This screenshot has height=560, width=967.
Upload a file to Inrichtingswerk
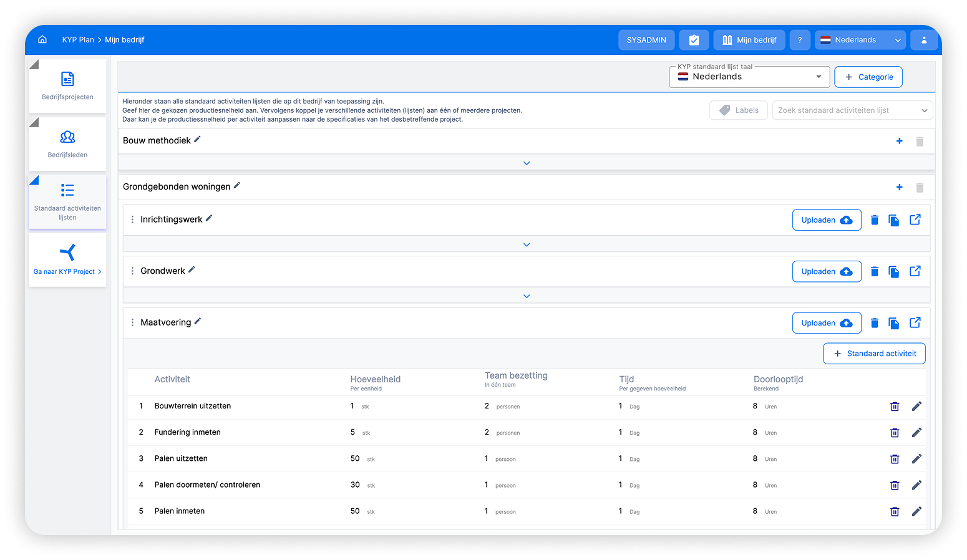pyautogui.click(x=827, y=220)
